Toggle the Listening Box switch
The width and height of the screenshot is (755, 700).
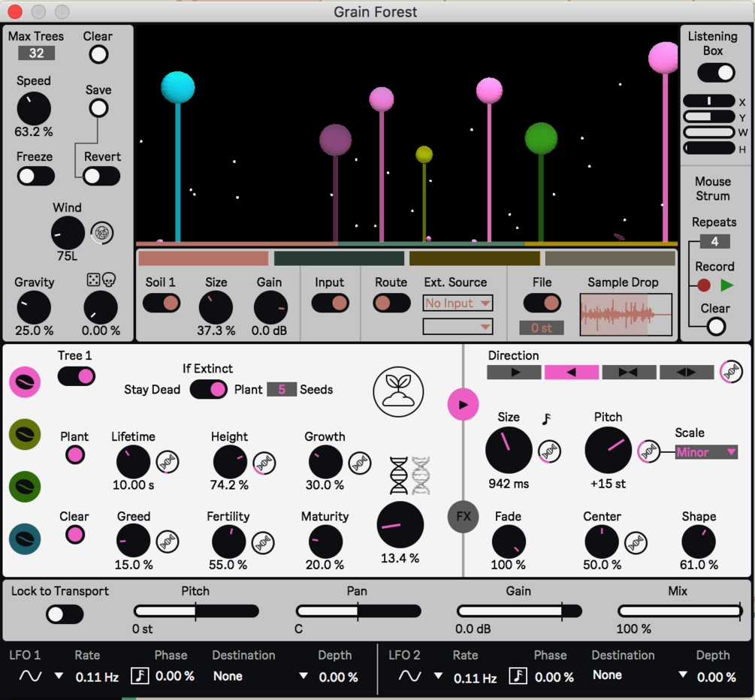[716, 73]
